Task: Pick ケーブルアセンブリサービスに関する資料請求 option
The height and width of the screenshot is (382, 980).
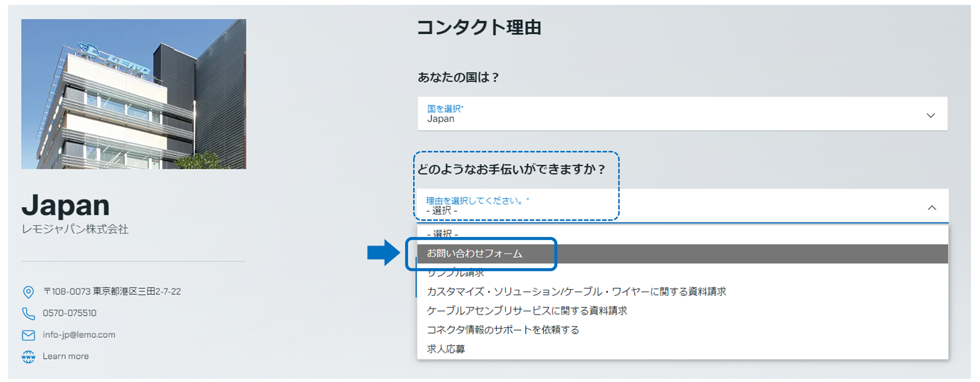Action: [x=682, y=311]
